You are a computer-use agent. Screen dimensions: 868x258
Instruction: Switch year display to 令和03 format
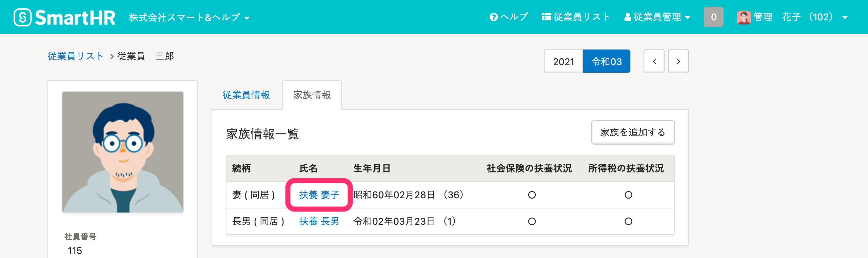coord(607,61)
